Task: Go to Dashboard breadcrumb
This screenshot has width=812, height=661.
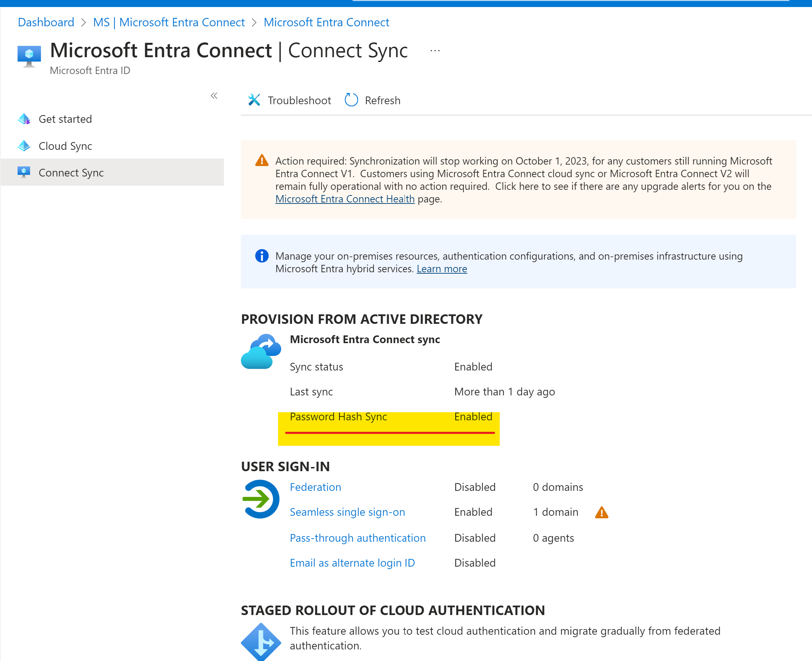Action: [46, 22]
